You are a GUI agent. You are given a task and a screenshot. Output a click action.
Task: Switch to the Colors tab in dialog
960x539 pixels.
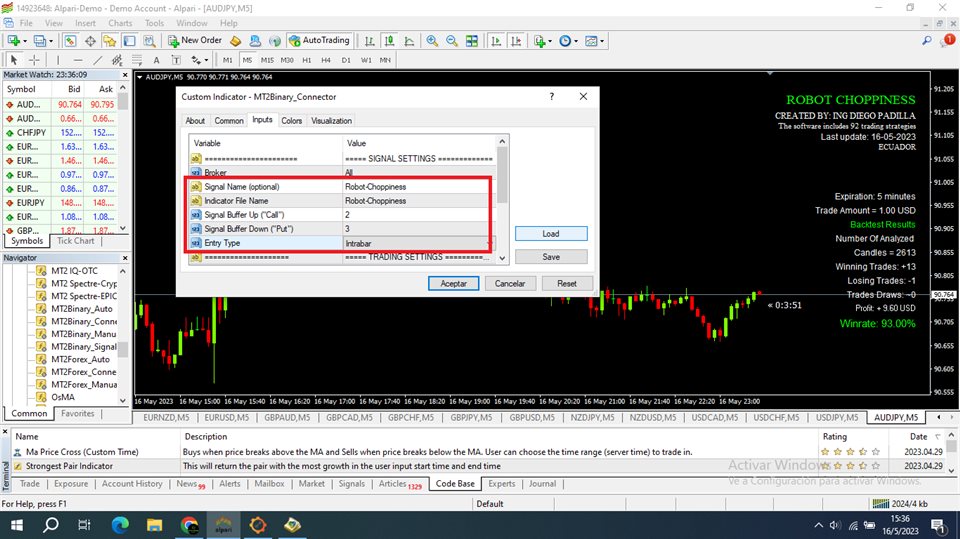291,121
